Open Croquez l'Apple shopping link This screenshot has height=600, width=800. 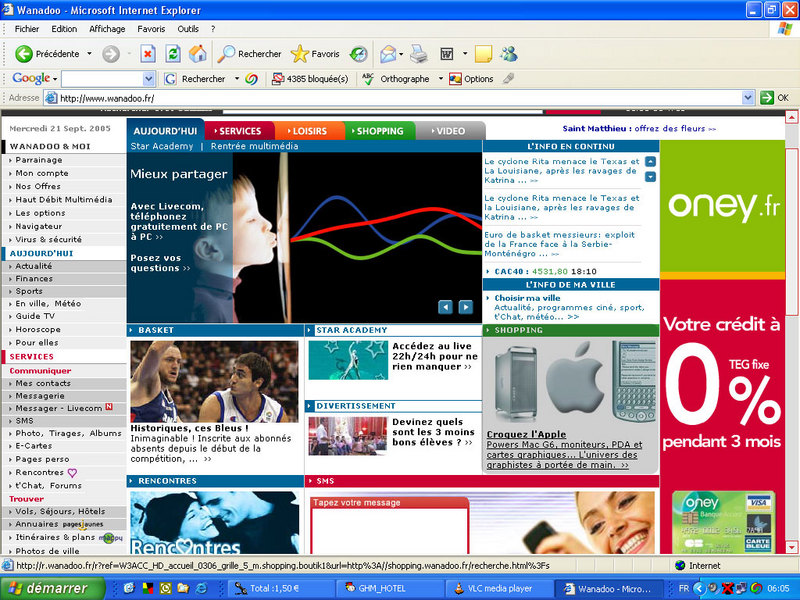click(526, 434)
